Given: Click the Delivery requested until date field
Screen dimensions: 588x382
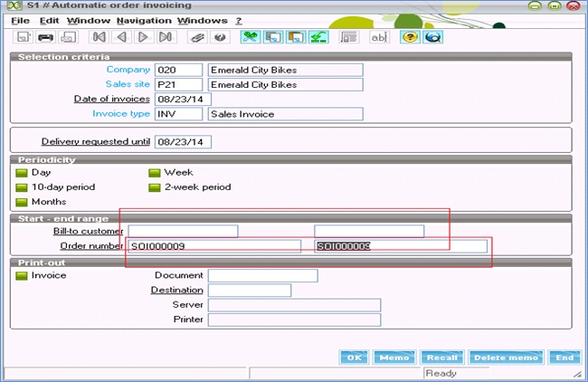Looking at the screenshot, I should (183, 142).
